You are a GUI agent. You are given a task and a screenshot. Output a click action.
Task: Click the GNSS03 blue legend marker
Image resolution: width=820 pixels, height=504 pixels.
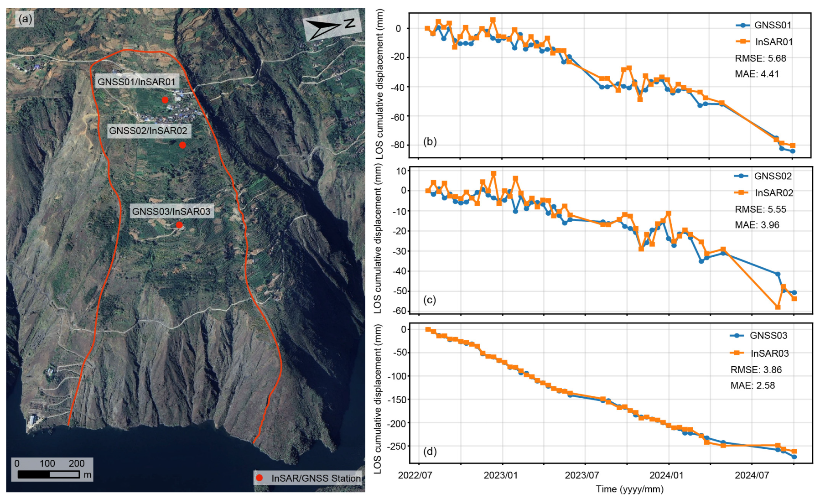tap(737, 336)
